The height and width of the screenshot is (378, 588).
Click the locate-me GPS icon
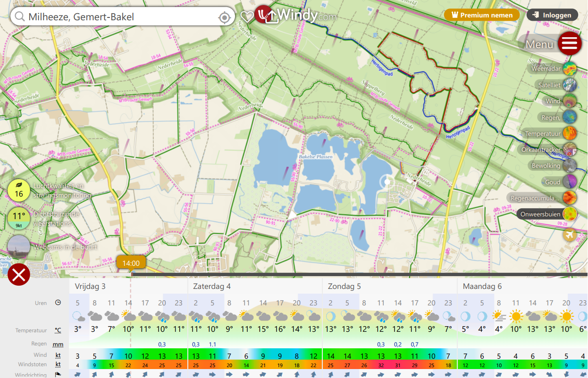pos(225,17)
